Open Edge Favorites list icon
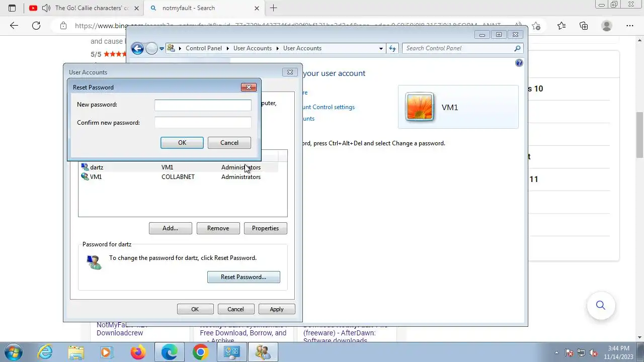644x362 pixels. (561, 26)
